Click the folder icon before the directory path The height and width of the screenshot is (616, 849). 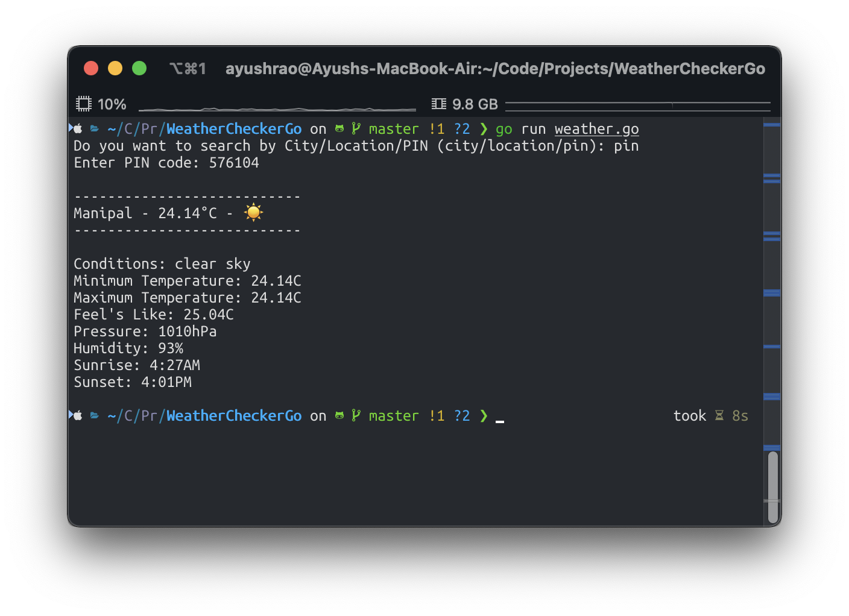point(95,128)
